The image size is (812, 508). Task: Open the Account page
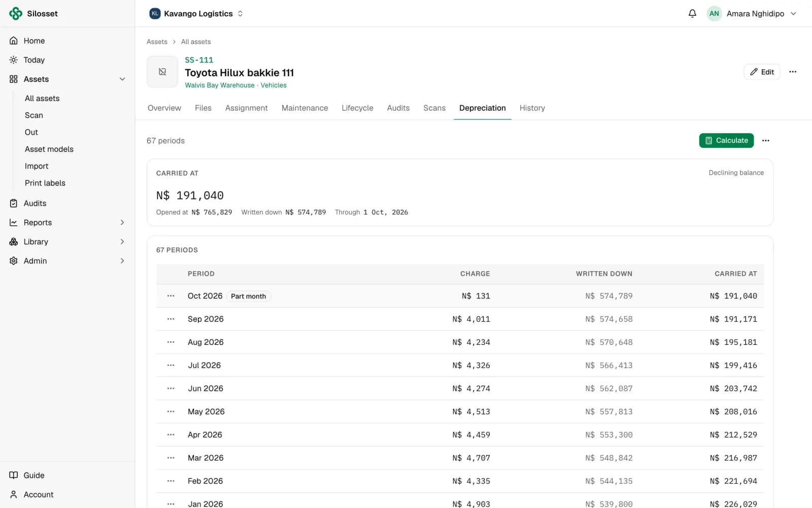click(67, 495)
